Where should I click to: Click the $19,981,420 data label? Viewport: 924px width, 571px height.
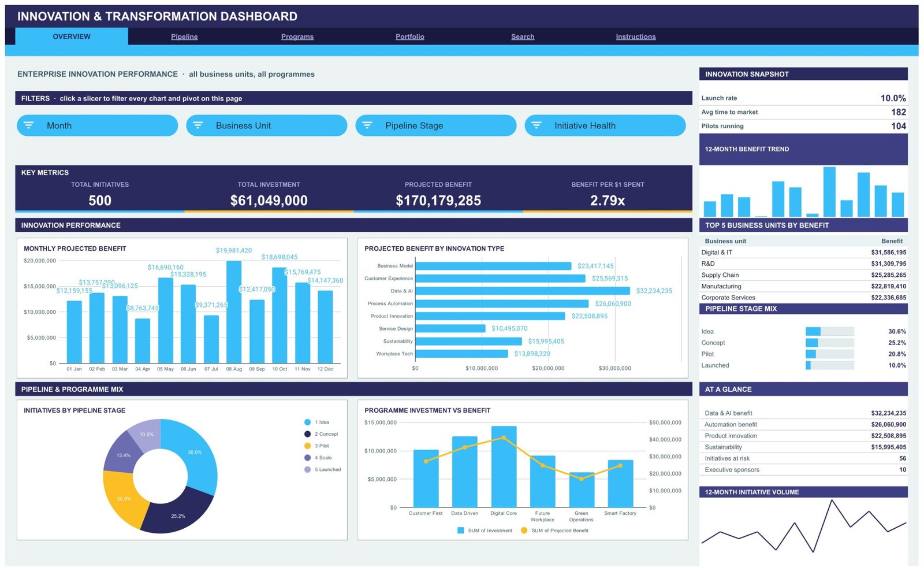click(234, 251)
